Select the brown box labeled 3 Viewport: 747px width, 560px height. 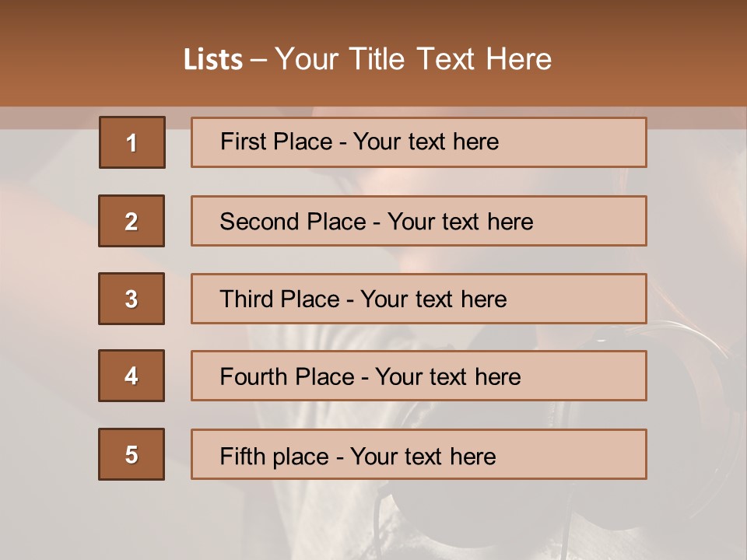tap(132, 299)
